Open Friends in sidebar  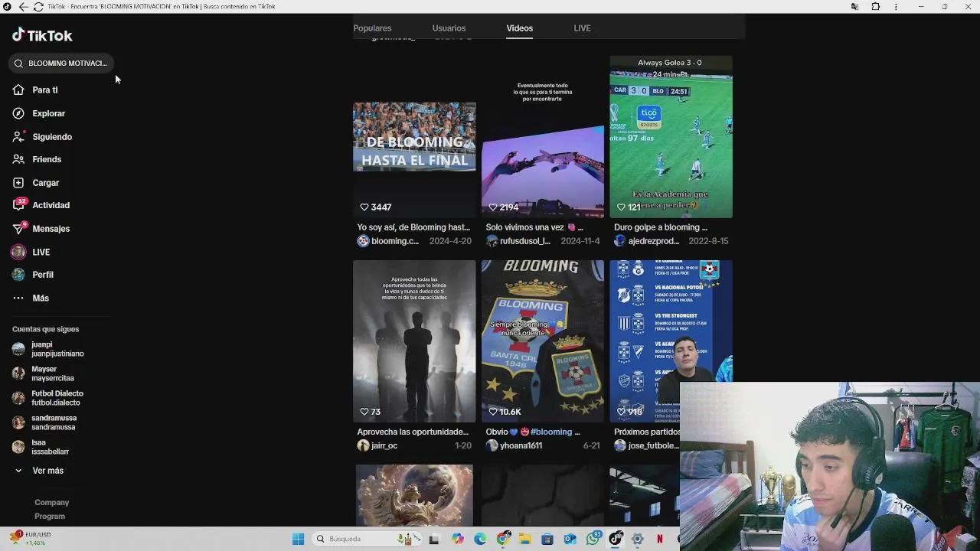click(x=37, y=159)
